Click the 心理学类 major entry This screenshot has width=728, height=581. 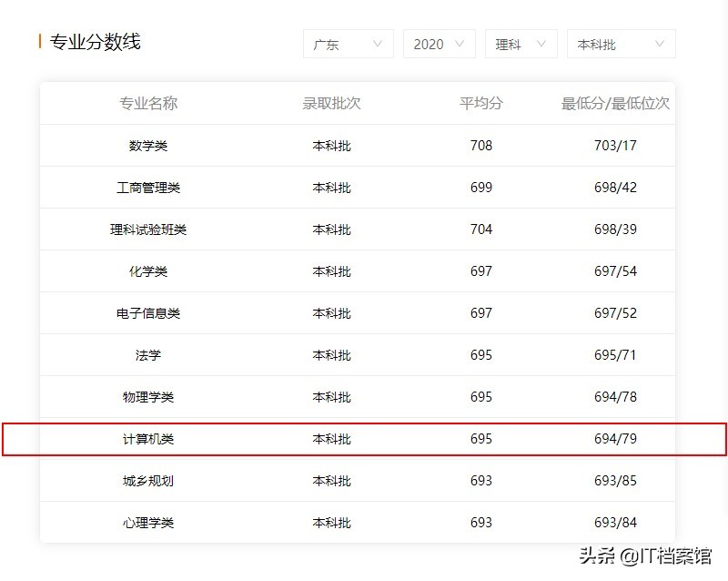point(147,523)
